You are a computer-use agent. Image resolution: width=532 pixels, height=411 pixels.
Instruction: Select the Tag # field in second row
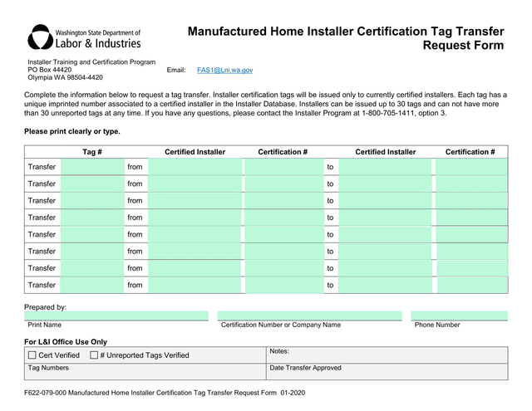click(x=92, y=184)
